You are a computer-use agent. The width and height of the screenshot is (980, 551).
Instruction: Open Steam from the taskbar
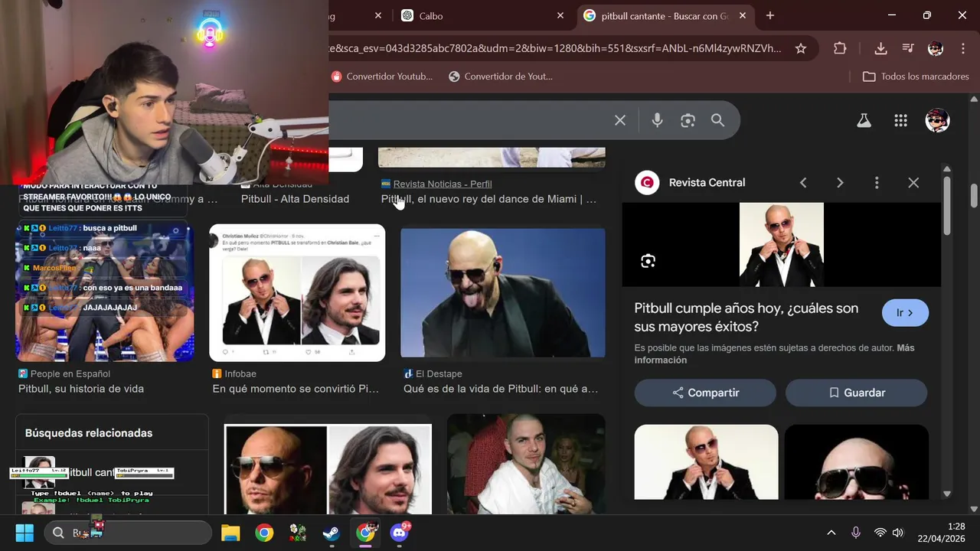[332, 533]
